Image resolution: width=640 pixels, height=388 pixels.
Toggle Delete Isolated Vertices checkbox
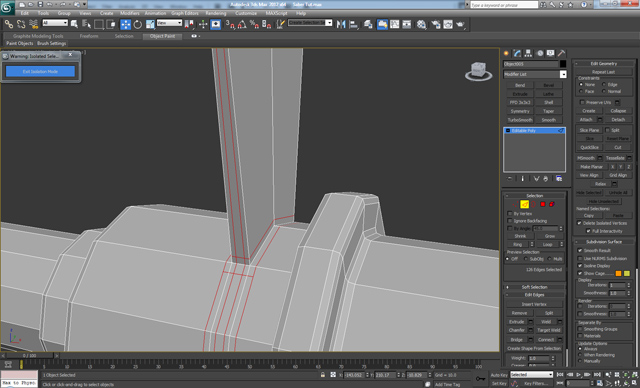[x=579, y=223]
